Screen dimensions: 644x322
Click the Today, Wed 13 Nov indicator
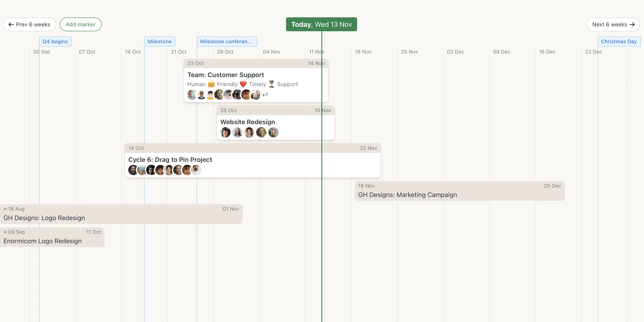point(321,24)
